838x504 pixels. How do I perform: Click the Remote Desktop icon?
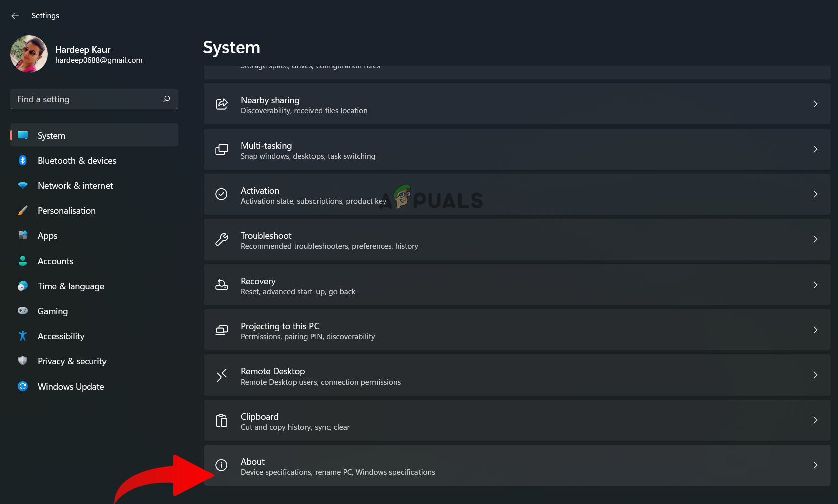pos(222,375)
